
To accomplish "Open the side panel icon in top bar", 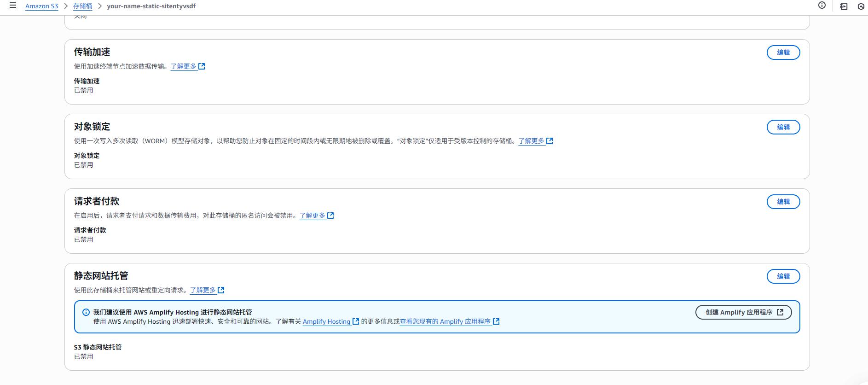I will 844,6.
